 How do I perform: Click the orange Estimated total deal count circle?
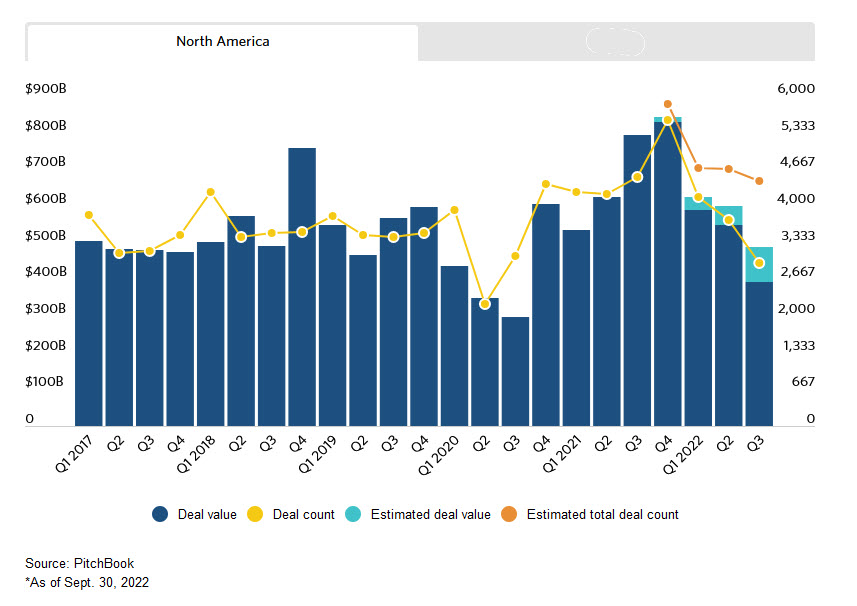click(x=509, y=515)
